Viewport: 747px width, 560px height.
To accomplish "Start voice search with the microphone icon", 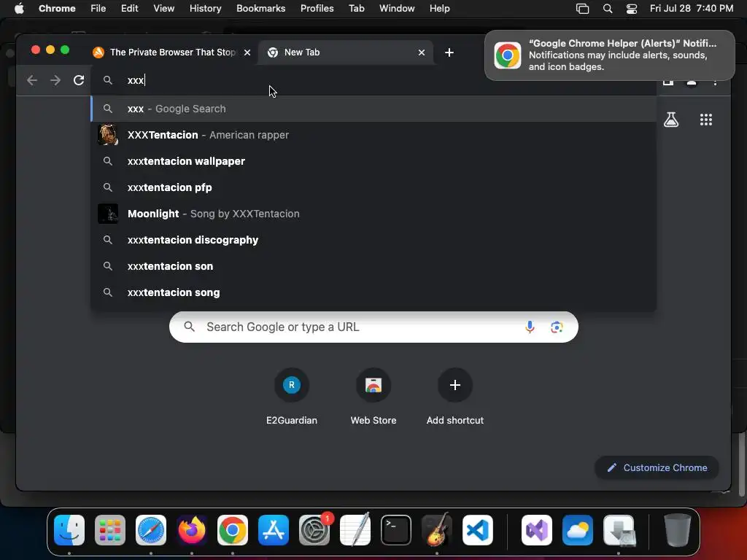I will pos(530,327).
